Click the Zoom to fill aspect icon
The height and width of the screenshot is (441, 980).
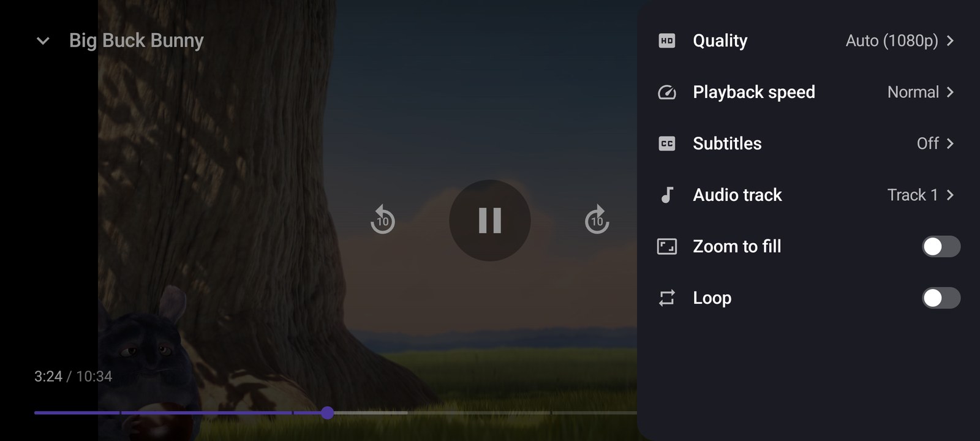[666, 246]
